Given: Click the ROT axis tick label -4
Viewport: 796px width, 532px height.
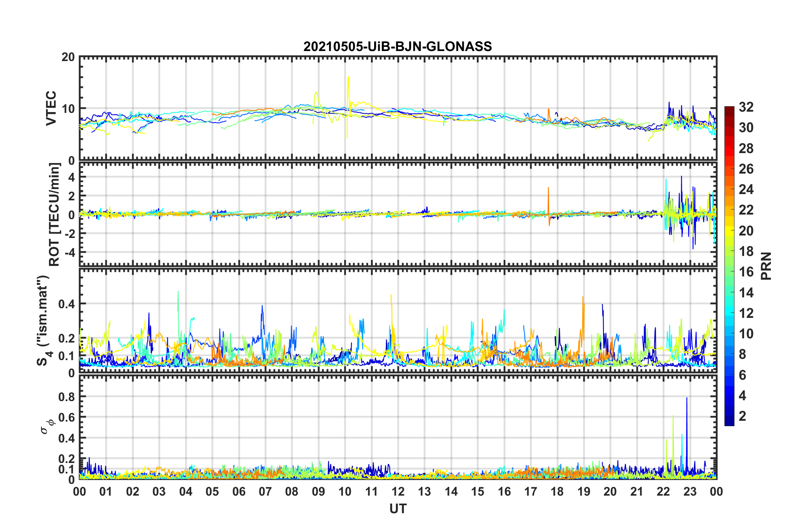Looking at the screenshot, I should coord(70,252).
